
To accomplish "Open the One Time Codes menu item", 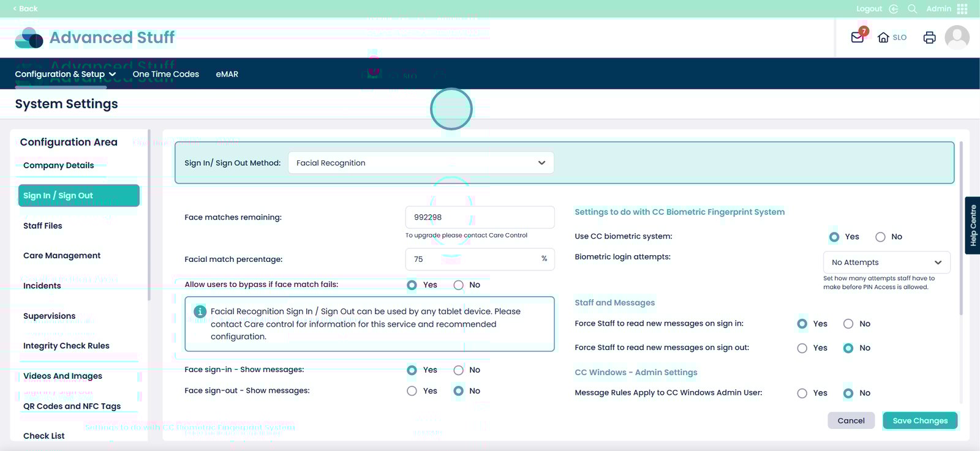I will tap(165, 74).
